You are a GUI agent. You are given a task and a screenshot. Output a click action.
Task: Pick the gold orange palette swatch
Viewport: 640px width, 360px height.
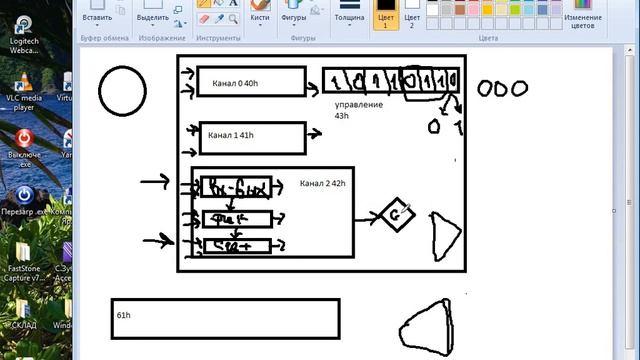tap(487, 9)
